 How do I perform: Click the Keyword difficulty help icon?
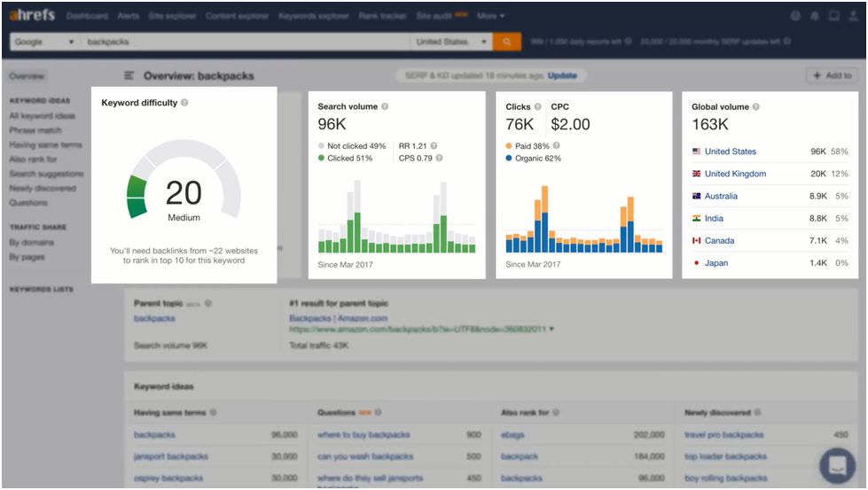(x=184, y=102)
